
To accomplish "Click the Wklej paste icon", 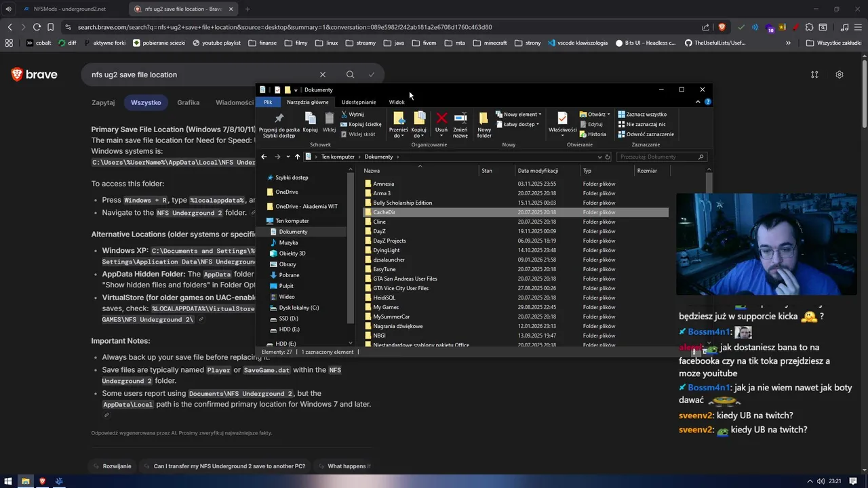I will 329,123.
